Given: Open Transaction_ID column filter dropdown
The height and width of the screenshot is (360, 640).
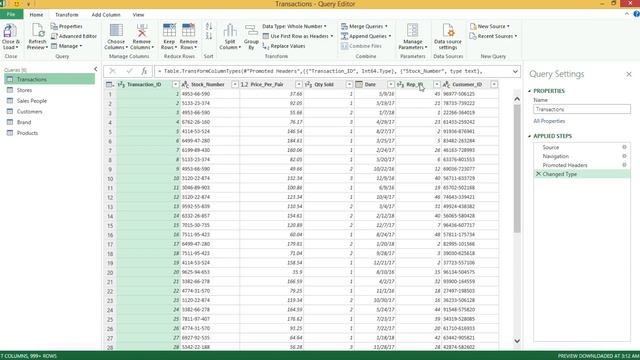Looking at the screenshot, I should tap(175, 84).
